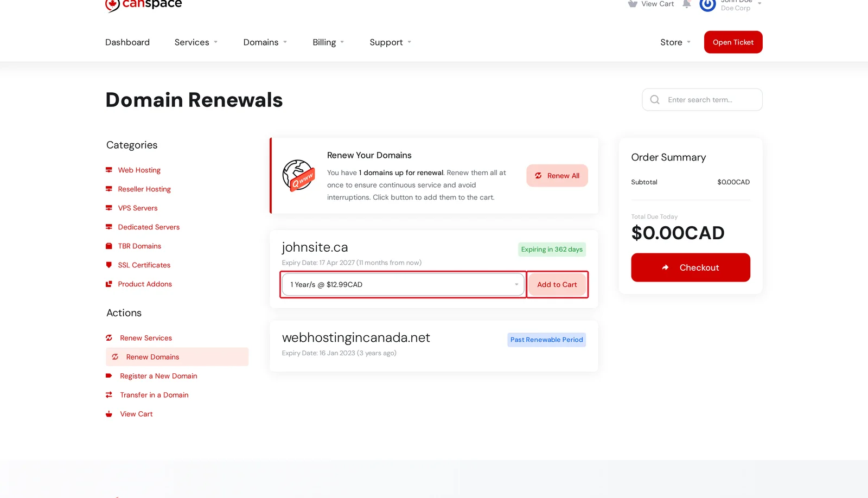Open the Reseller Hosting category
The height and width of the screenshot is (498, 868).
pyautogui.click(x=144, y=189)
